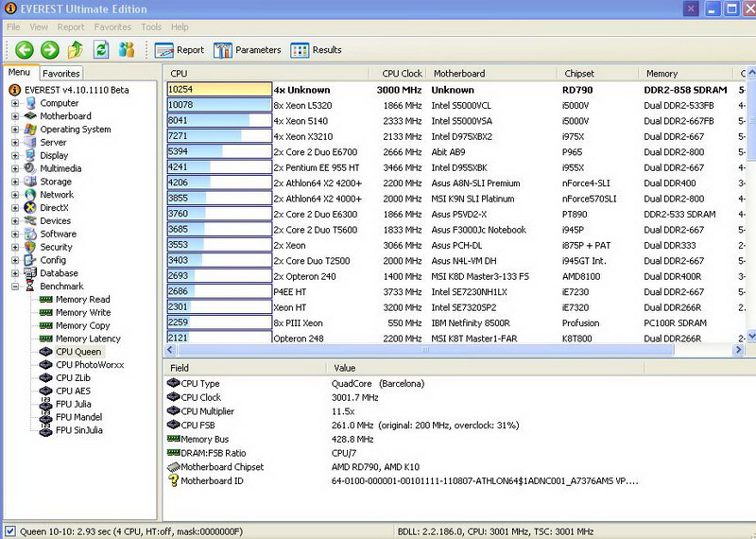Expand the Network tree node
Image resolution: width=756 pixels, height=539 pixels.
coord(15,195)
